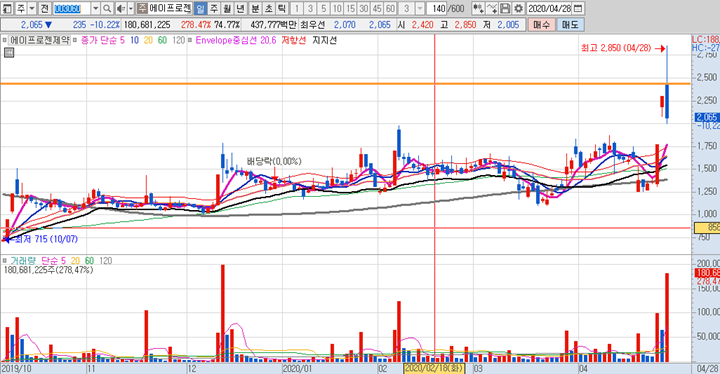Open chart settings gear icon
The height and width of the screenshot is (374, 720).
pos(518,8)
